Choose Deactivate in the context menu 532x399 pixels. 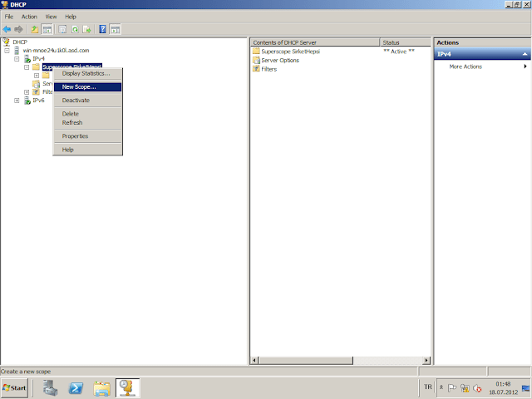[76, 100]
